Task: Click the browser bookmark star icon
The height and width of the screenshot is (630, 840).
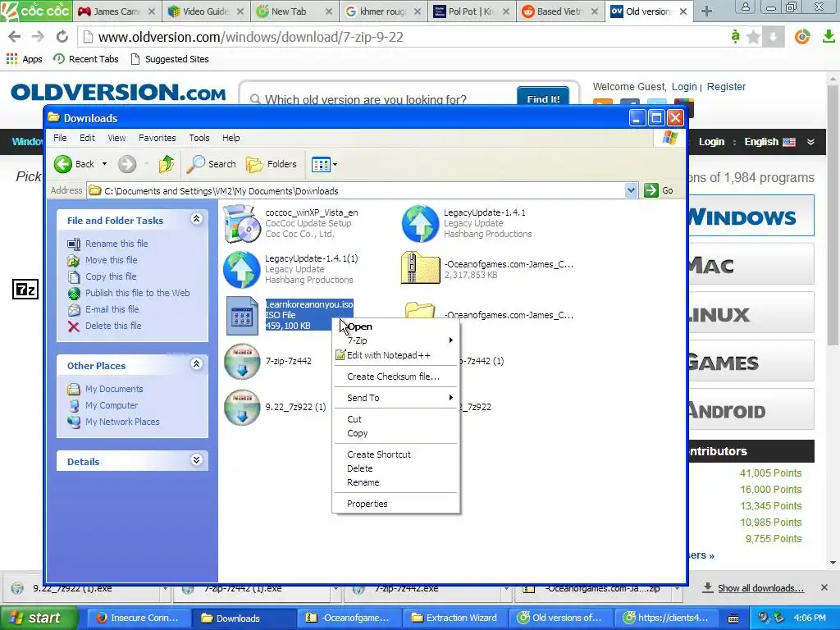Action: click(753, 37)
